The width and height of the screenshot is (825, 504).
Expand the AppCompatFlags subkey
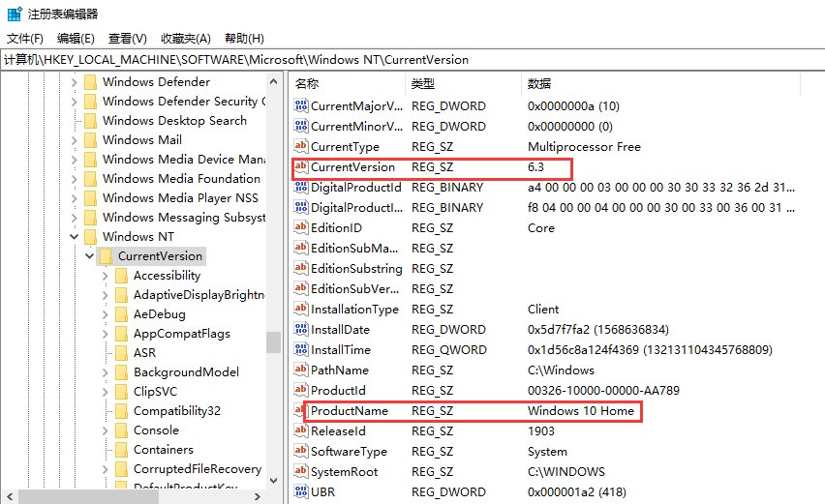point(106,334)
